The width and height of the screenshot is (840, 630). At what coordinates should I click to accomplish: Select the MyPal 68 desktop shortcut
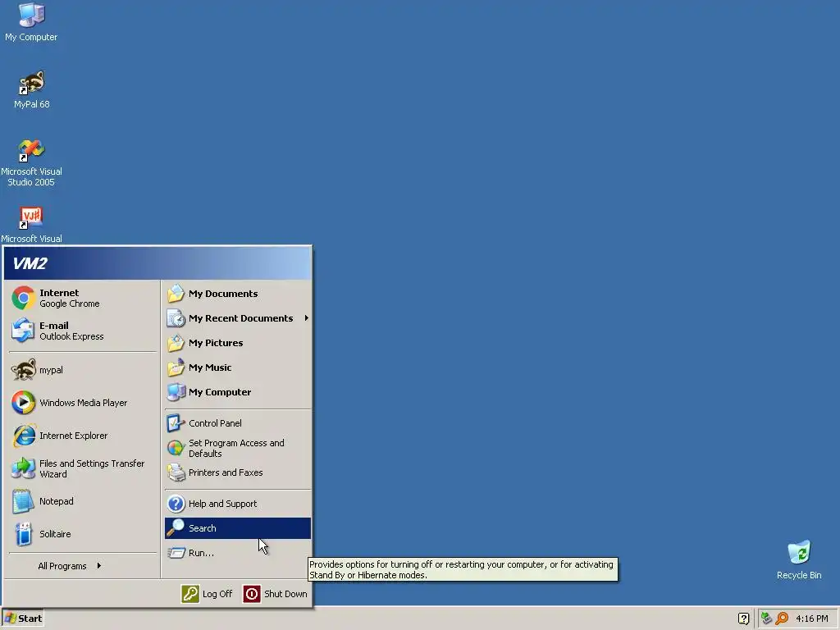(31, 89)
